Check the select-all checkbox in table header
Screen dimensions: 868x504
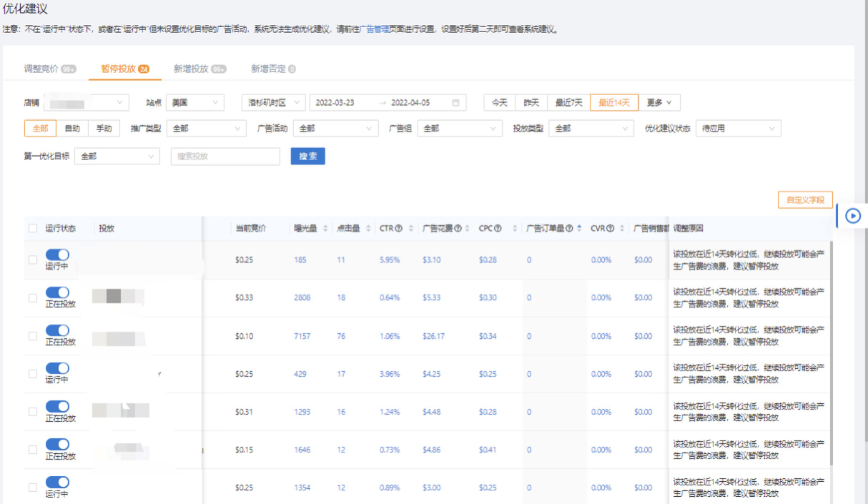click(32, 227)
